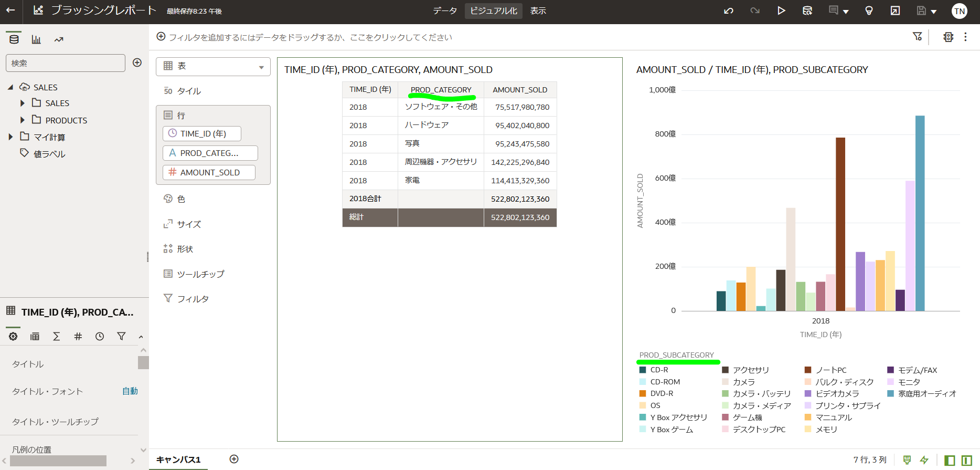Viewport: 980px width, 470px height.
Task: Click the AMOUNT_SOLD row pill
Action: click(x=209, y=172)
